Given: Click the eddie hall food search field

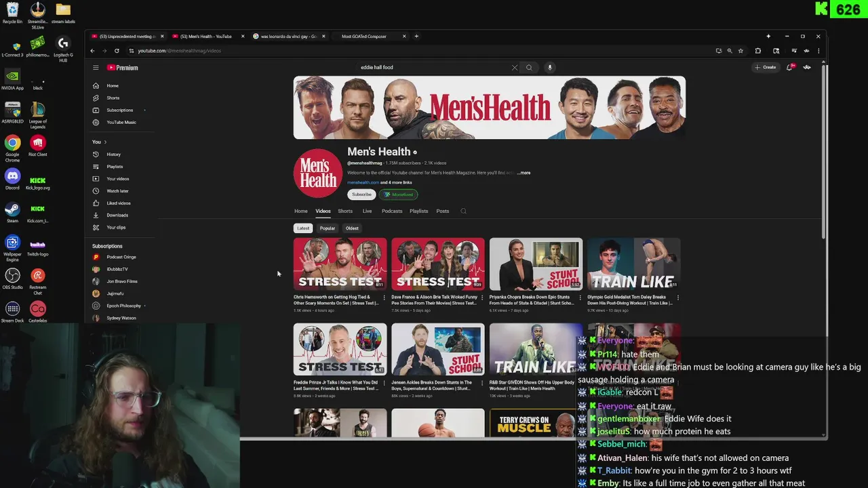Looking at the screenshot, I should click(x=434, y=68).
